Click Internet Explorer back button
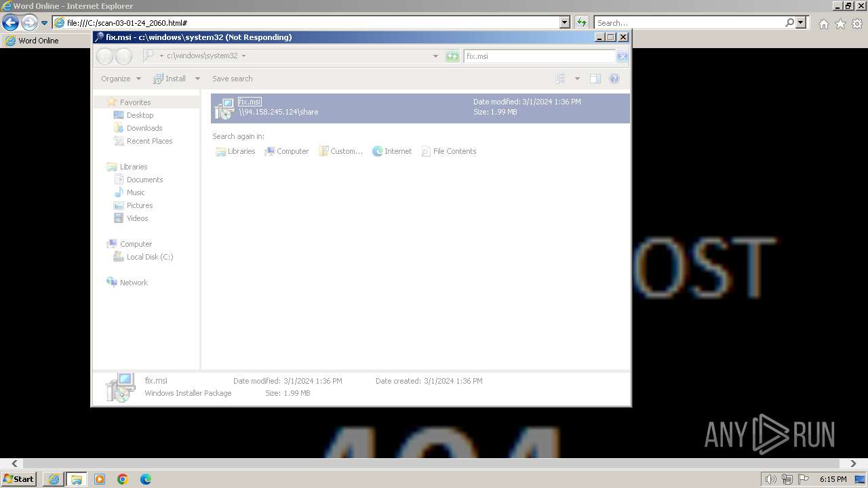868x488 pixels. click(x=10, y=22)
